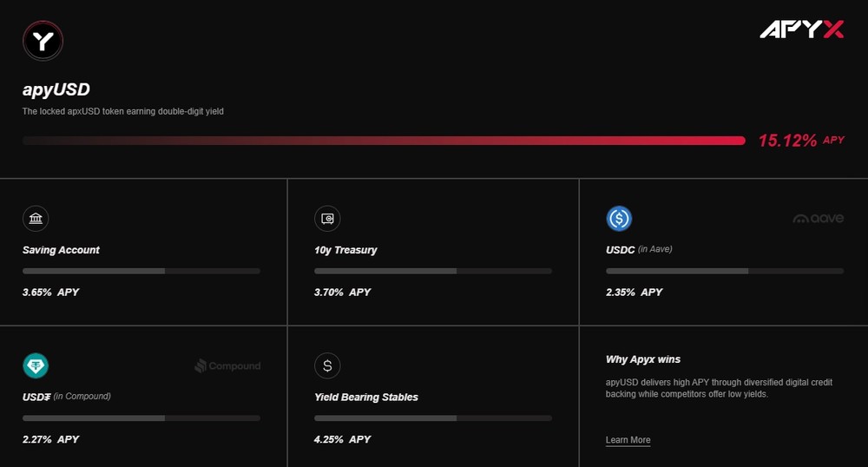Image resolution: width=868 pixels, height=467 pixels.
Task: Click the faded Aave logo
Action: pos(819,219)
